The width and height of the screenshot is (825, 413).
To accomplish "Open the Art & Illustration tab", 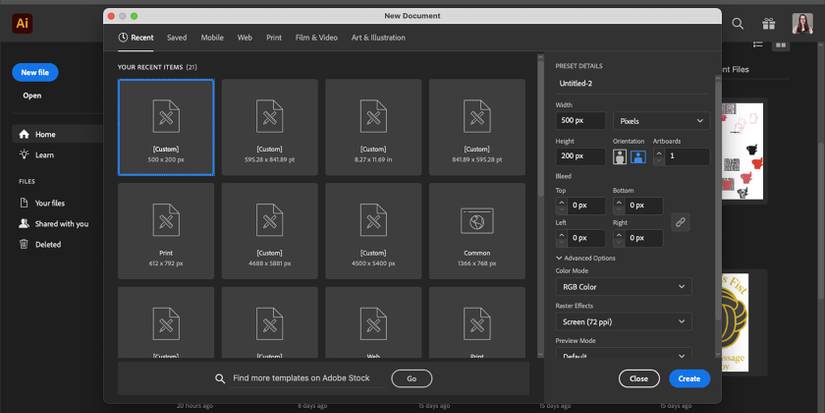I will point(378,37).
